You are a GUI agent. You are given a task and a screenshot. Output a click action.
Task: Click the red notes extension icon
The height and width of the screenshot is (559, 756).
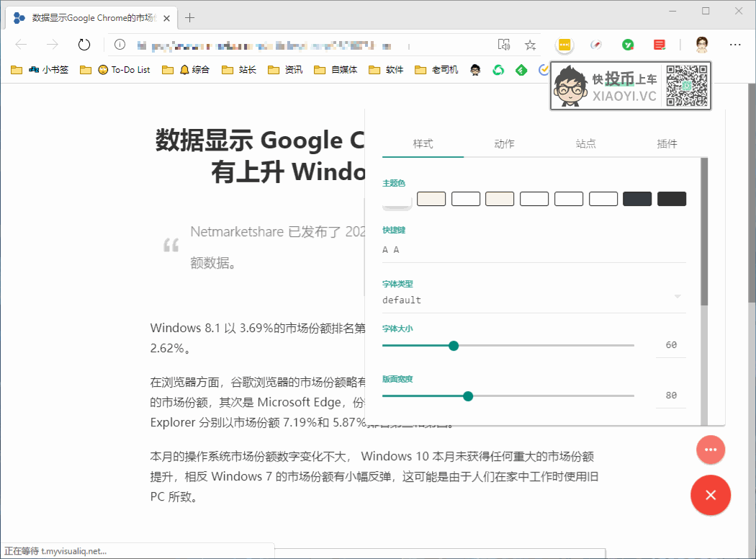pyautogui.click(x=659, y=45)
